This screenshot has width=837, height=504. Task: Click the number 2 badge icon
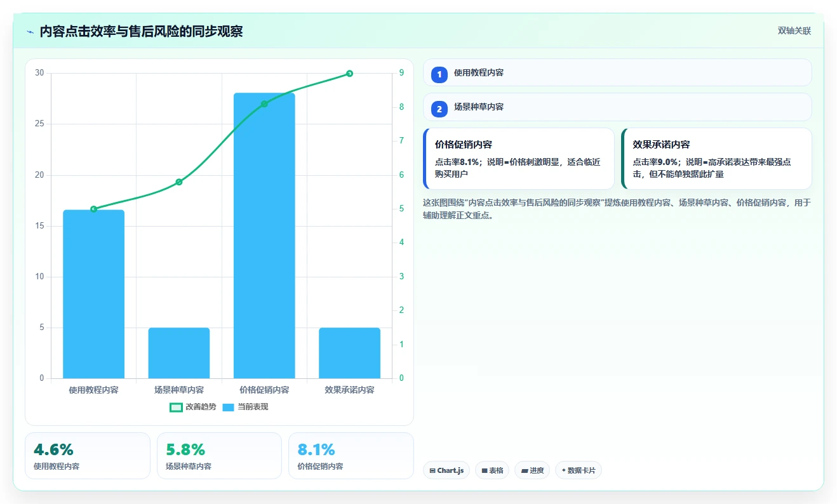pyautogui.click(x=439, y=109)
